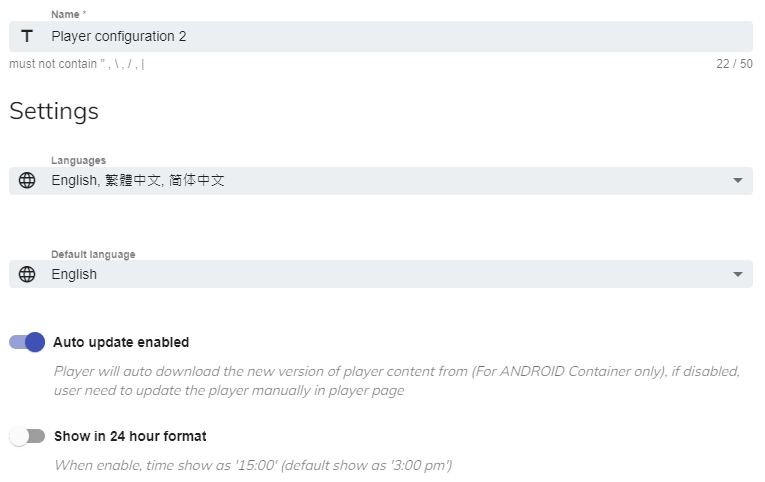Open the Languages multi-select showing English, 繁體中文
The height and width of the screenshot is (482, 765).
tap(380, 181)
